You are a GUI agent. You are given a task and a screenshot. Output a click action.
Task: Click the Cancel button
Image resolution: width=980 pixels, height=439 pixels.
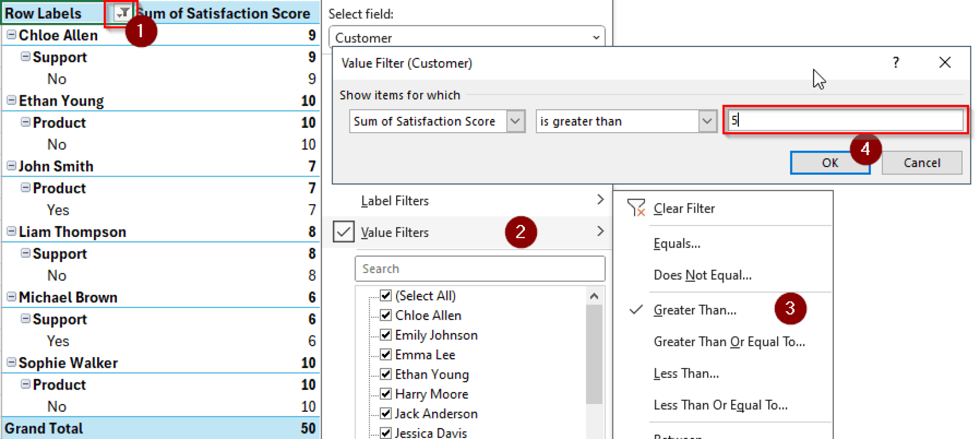tap(922, 162)
